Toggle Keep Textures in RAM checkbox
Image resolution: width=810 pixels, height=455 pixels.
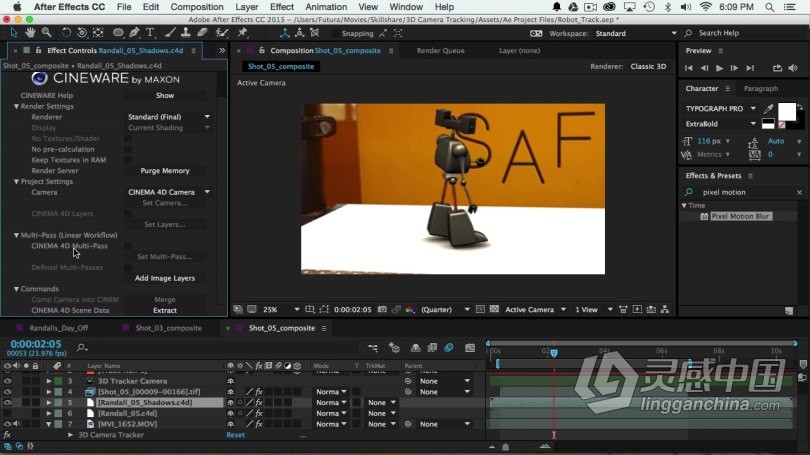tap(128, 160)
